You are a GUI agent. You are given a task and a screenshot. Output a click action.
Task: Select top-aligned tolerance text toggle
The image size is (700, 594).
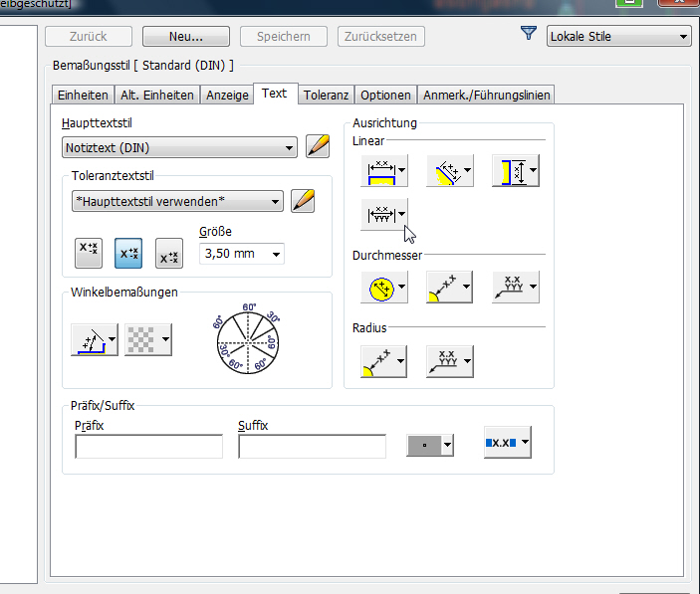[x=89, y=253]
